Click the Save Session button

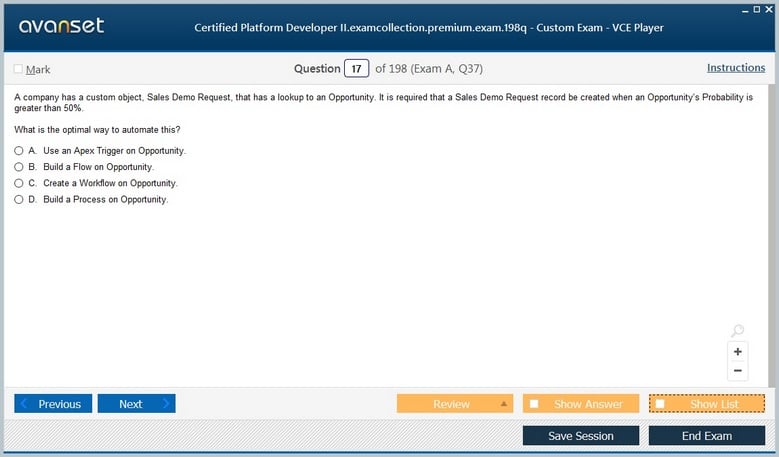coord(581,436)
